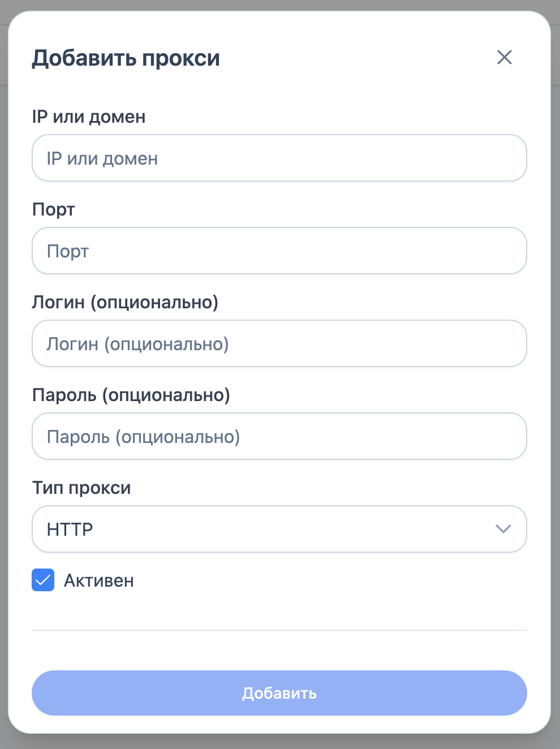560x749 pixels.
Task: Click the "IP или домен" label above field
Action: point(89,117)
